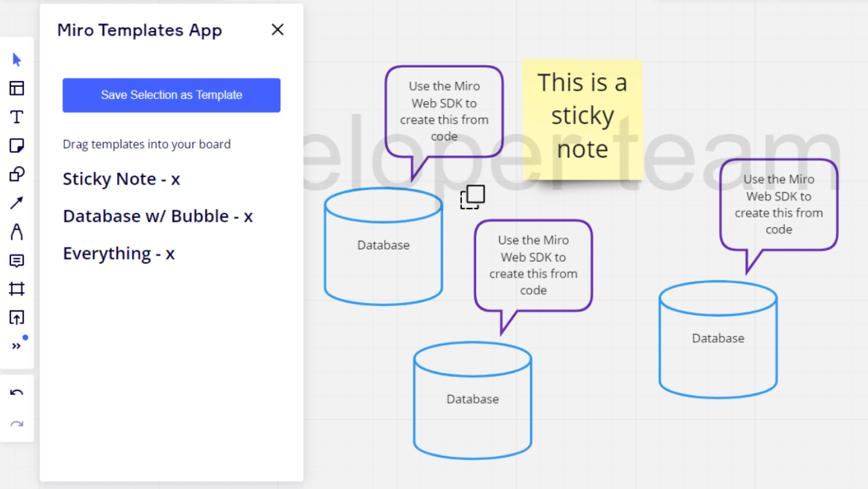Choose the Database w/ Bubble template
The height and width of the screenshot is (489, 868).
(x=157, y=216)
